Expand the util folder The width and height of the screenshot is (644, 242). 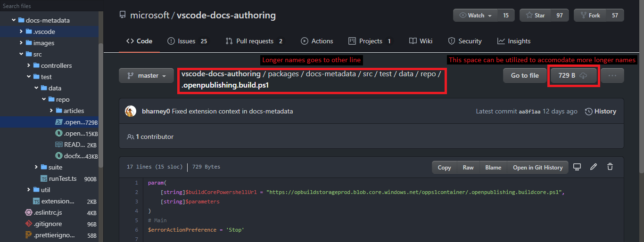click(x=29, y=190)
